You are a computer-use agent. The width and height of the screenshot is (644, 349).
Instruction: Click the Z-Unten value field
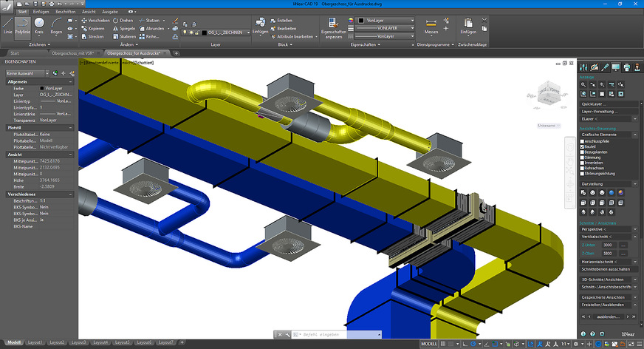[x=609, y=245]
